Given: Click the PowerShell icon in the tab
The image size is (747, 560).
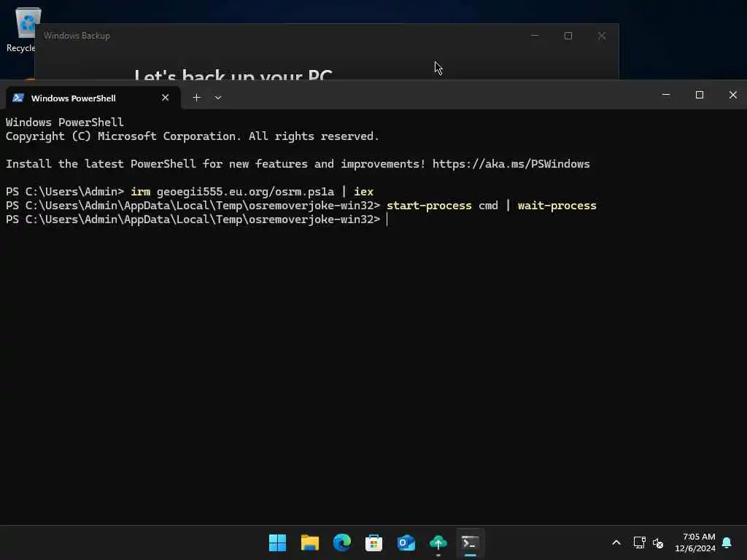Looking at the screenshot, I should 18,98.
